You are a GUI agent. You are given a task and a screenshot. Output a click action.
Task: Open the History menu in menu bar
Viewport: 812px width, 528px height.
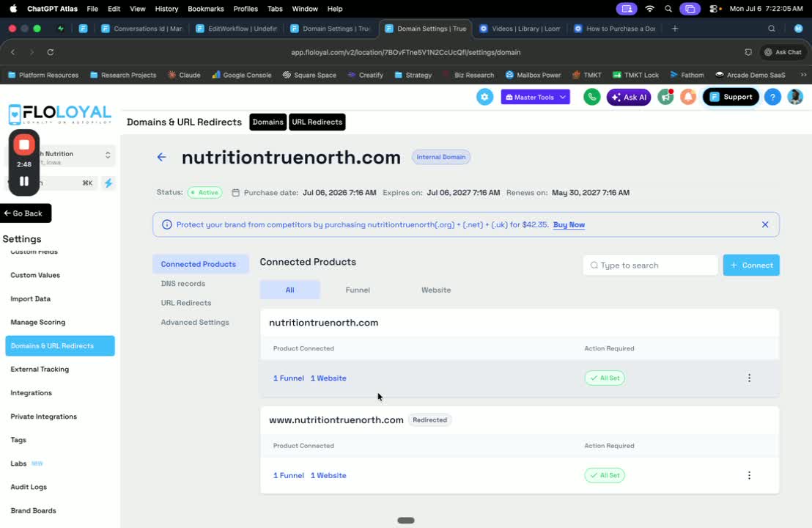pos(166,9)
